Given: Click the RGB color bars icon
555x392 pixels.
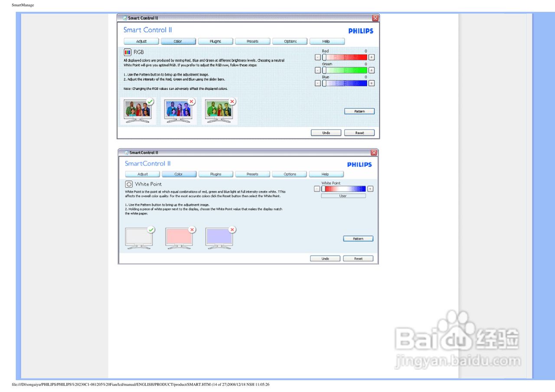Looking at the screenshot, I should click(128, 52).
